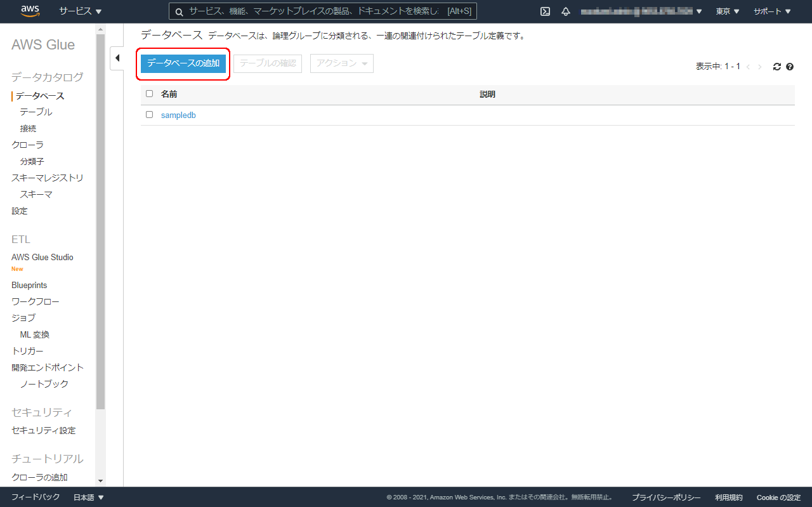The height and width of the screenshot is (507, 812).
Task: Expand the サポート menu
Action: [772, 11]
